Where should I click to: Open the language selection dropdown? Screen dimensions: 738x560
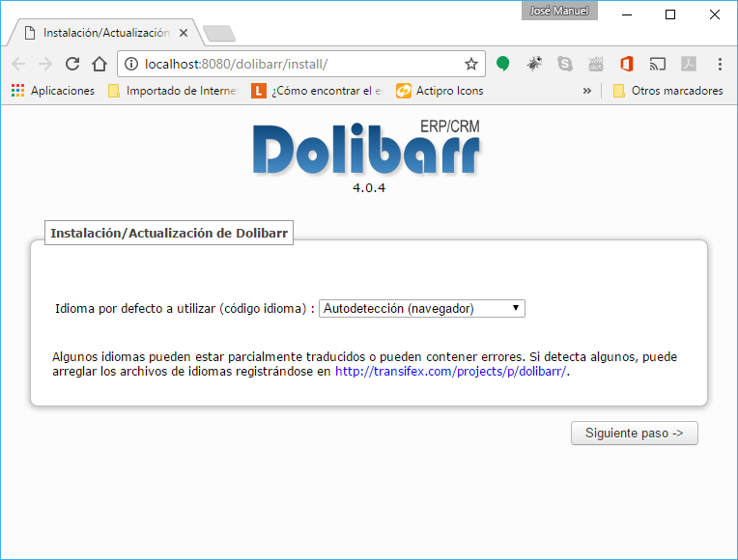pyautogui.click(x=421, y=309)
